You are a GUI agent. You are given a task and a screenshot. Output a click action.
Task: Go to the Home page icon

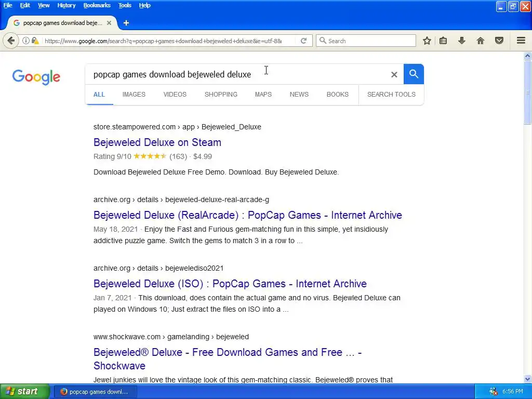click(481, 41)
